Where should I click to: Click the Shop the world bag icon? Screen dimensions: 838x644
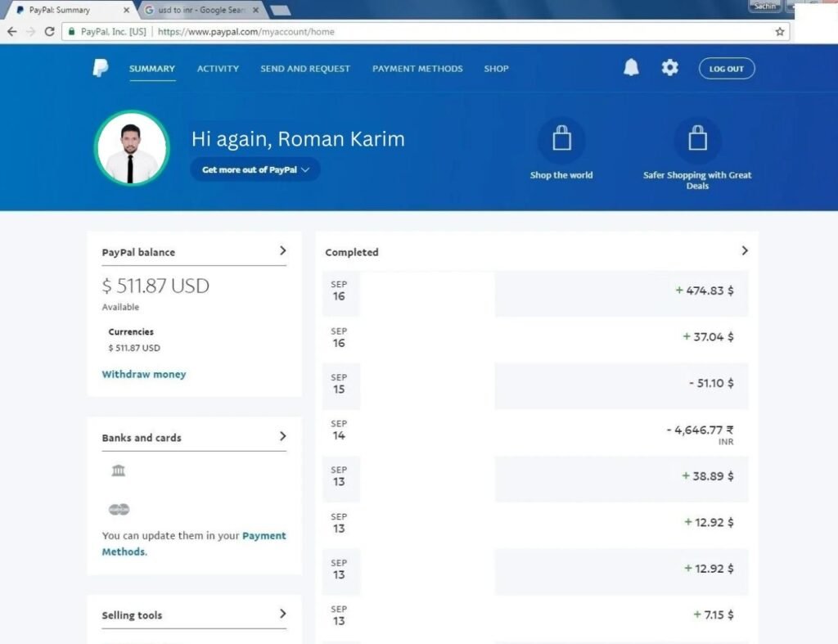tap(561, 139)
